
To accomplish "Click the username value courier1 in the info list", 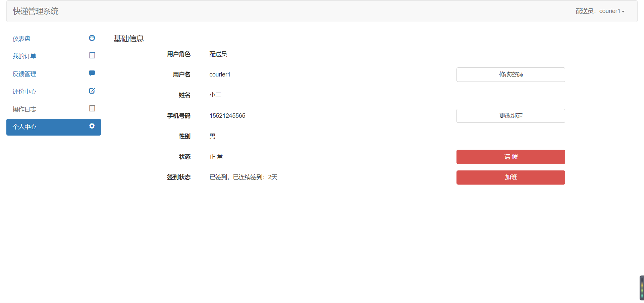I will [x=220, y=74].
